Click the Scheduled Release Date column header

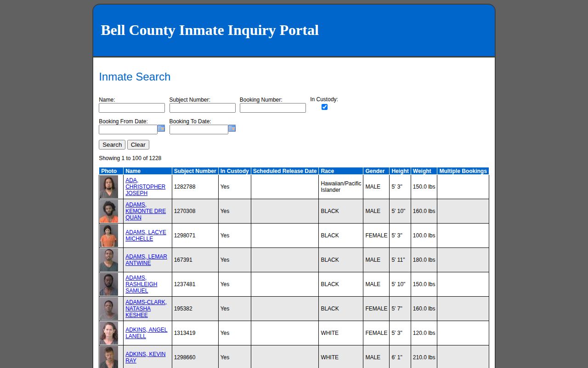(x=285, y=171)
